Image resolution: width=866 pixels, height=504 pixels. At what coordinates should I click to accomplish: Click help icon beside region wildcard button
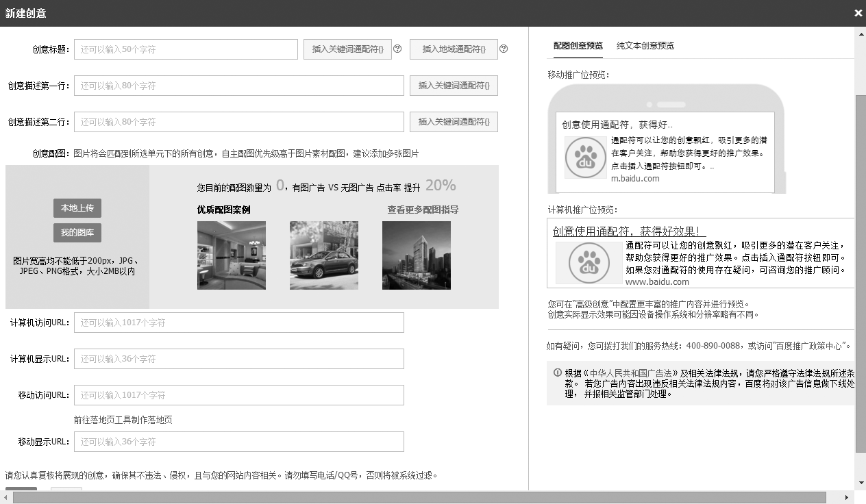click(504, 49)
